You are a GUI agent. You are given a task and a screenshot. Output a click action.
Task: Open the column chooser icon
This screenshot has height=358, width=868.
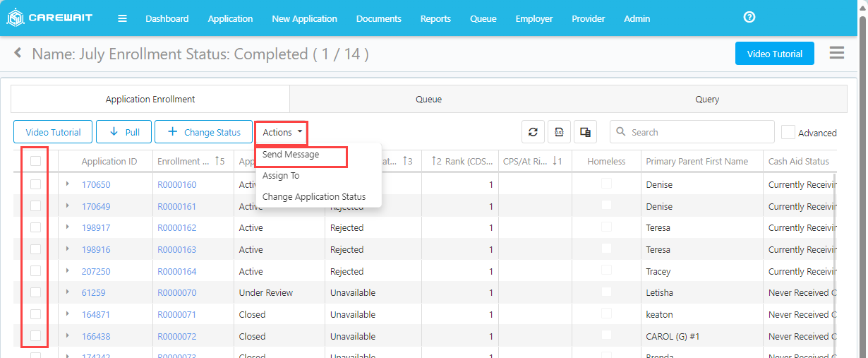585,132
